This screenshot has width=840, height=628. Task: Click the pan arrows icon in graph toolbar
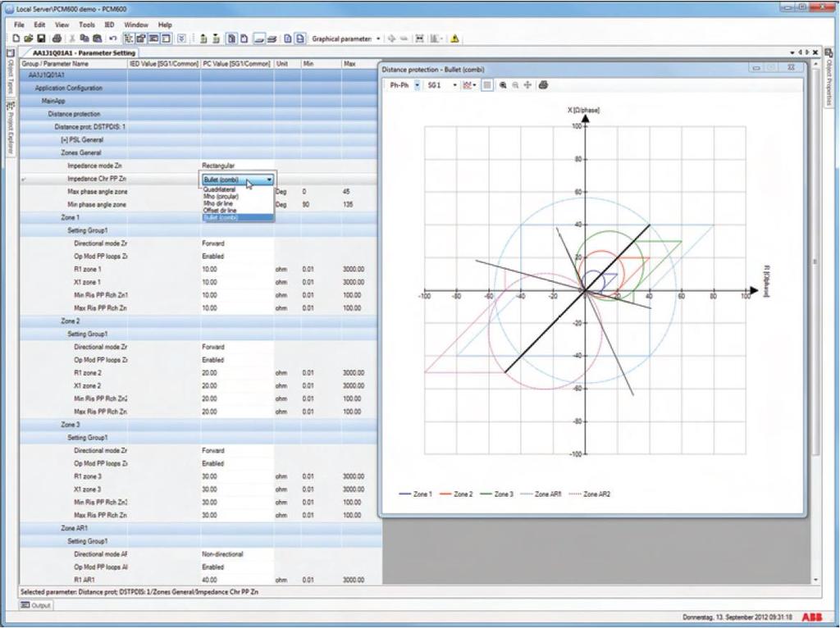pos(527,85)
